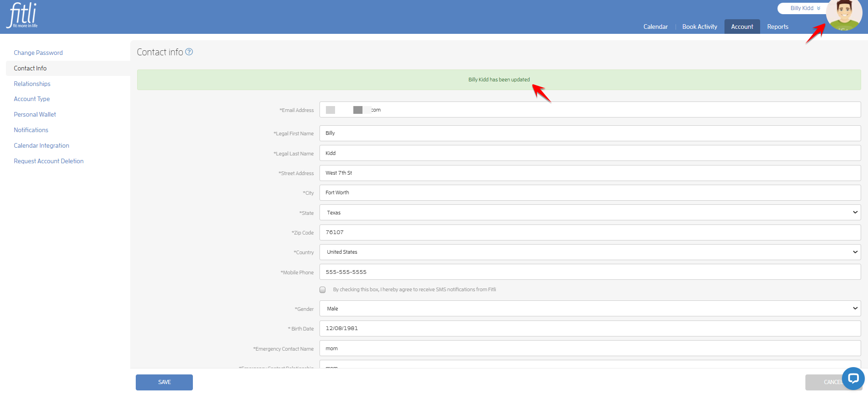Go to Book Activity tab

(x=699, y=27)
